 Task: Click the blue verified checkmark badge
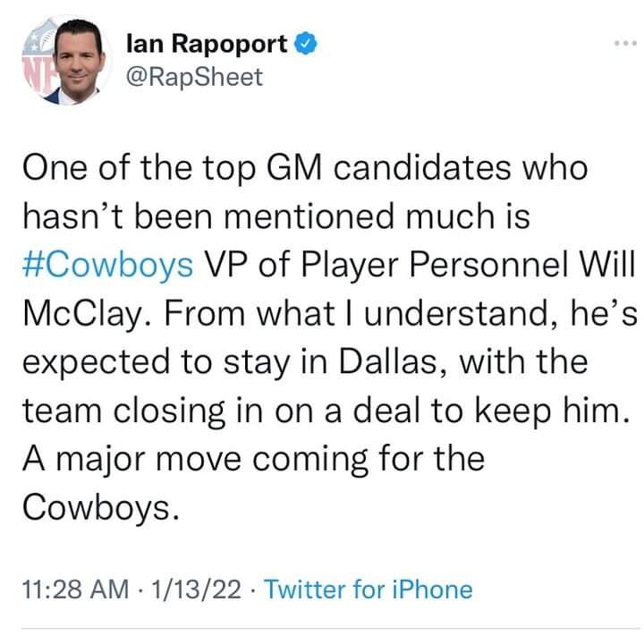click(306, 43)
